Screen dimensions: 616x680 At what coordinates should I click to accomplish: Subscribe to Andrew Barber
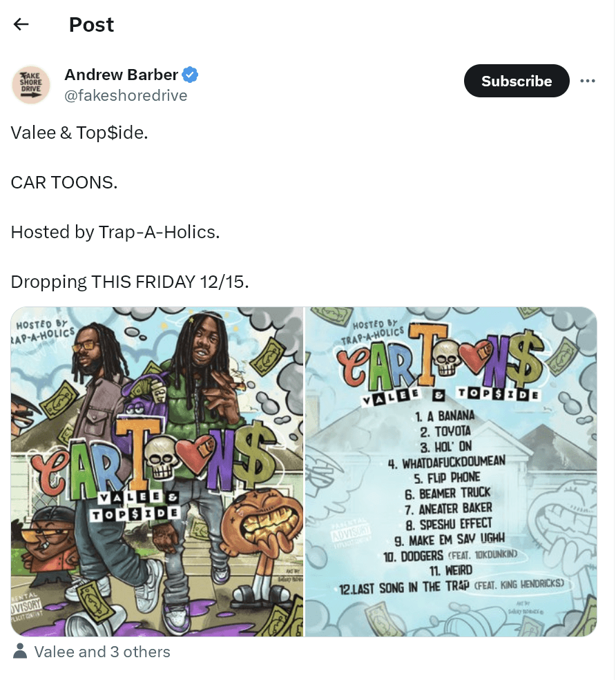tap(517, 81)
